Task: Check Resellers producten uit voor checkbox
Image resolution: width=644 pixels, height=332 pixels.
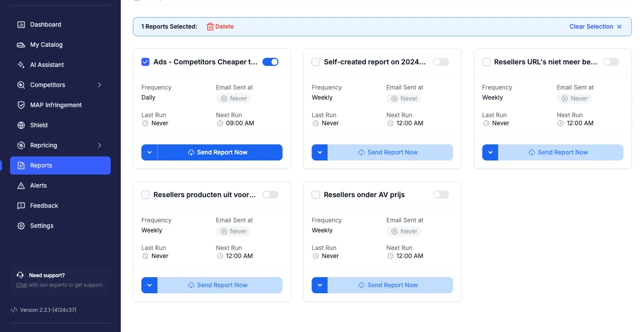Action: (x=145, y=195)
